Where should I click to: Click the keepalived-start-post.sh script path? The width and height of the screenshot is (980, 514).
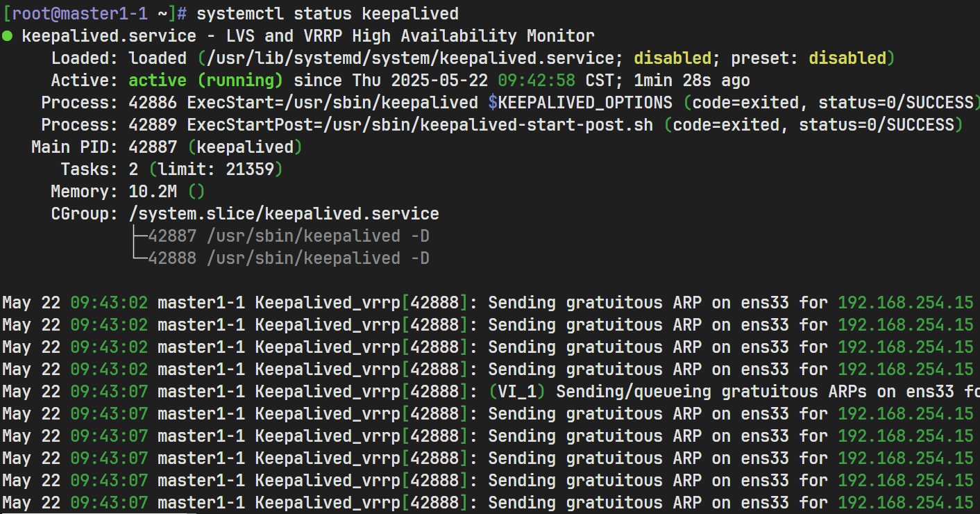coord(537,125)
